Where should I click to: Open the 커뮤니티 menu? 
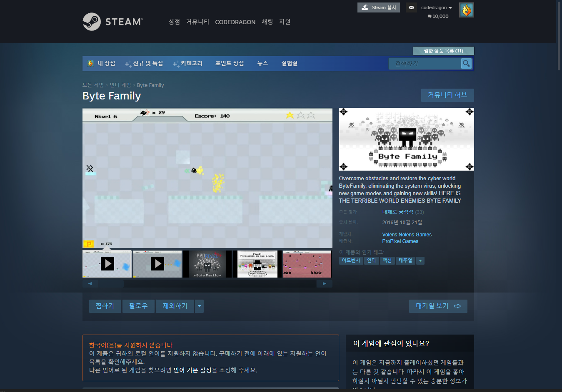[x=197, y=22]
